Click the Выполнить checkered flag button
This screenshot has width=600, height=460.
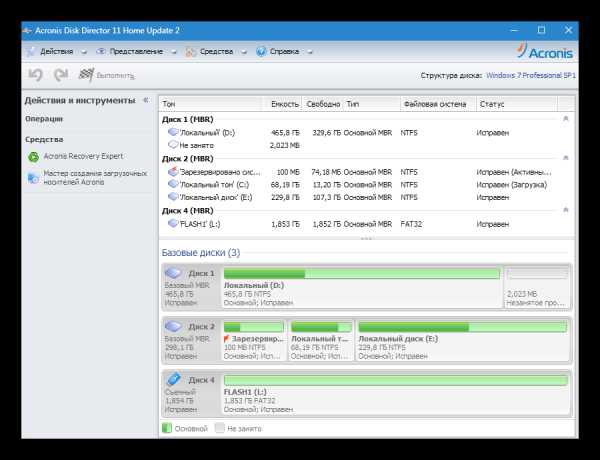[x=106, y=75]
